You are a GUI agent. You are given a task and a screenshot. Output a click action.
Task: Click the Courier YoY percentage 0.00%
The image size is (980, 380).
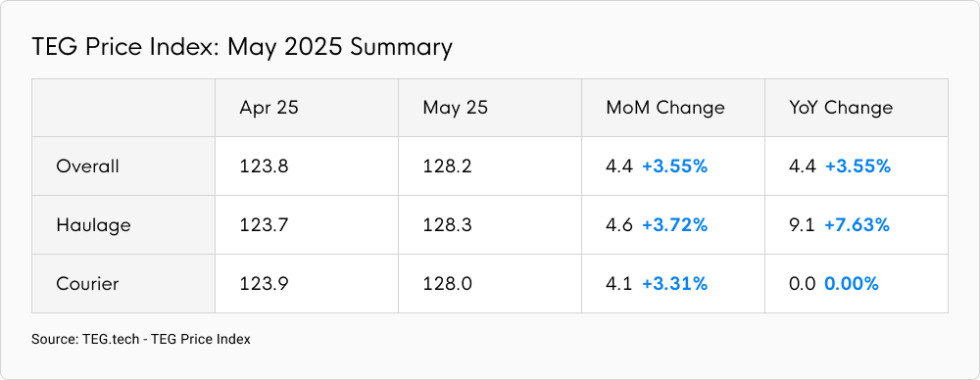pos(852,284)
